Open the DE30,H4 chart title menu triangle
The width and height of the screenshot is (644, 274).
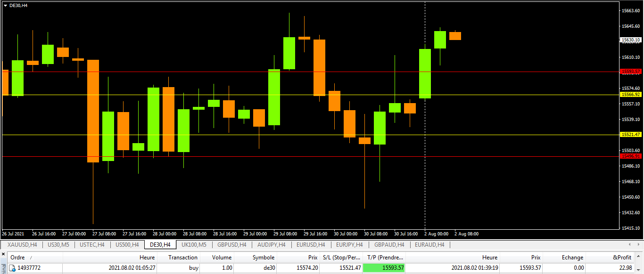coord(5,5)
